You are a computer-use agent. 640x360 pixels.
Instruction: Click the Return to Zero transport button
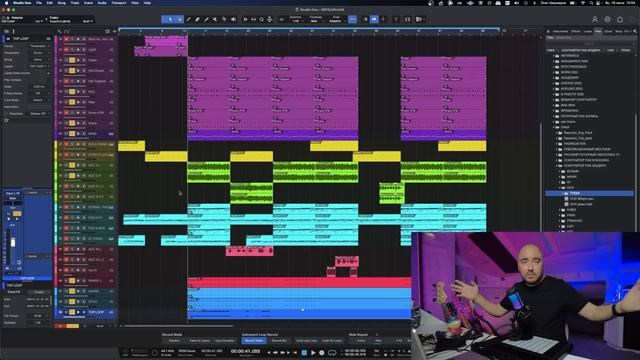pos(296,353)
